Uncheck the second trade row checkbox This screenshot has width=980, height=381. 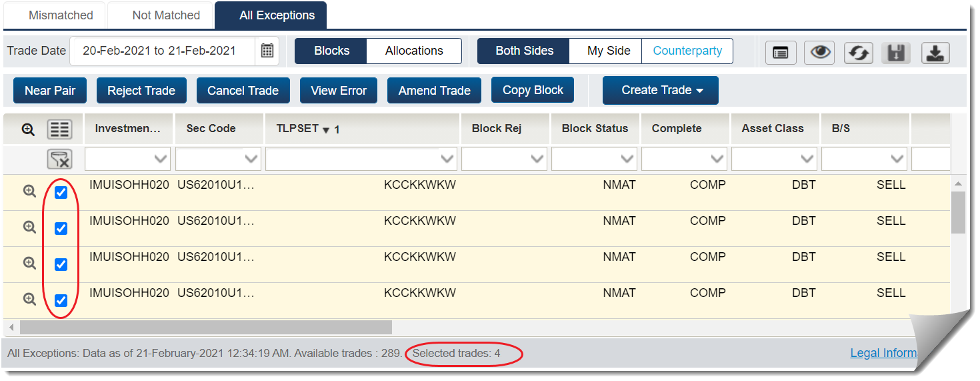click(61, 229)
